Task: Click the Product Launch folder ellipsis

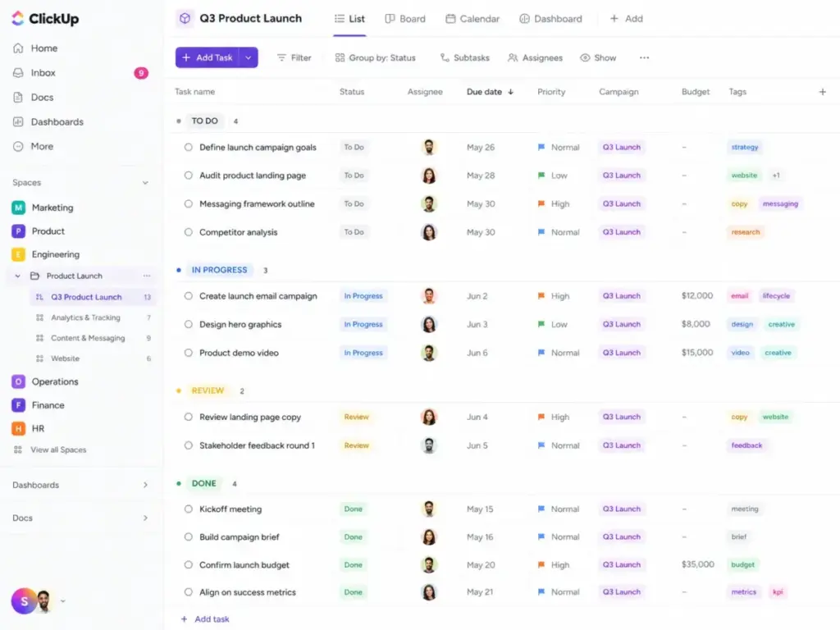Action: 147,276
